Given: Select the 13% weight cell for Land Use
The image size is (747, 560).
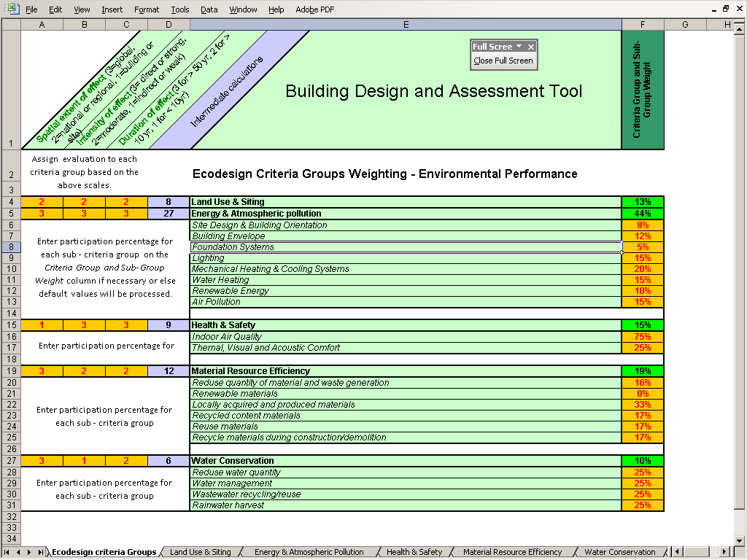Looking at the screenshot, I should [x=643, y=202].
